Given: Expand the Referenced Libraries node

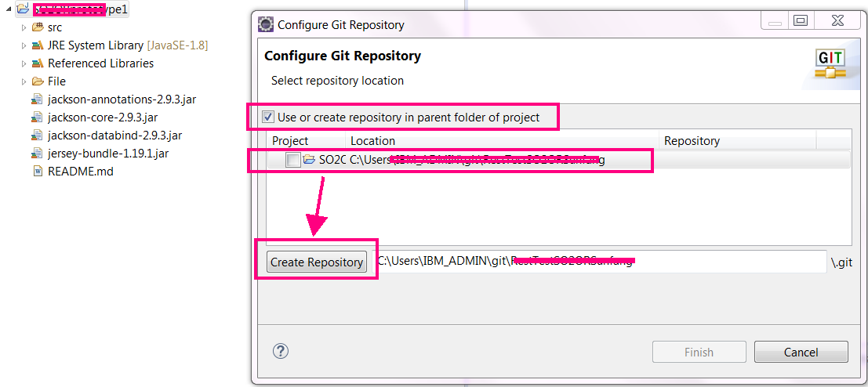Looking at the screenshot, I should point(24,63).
